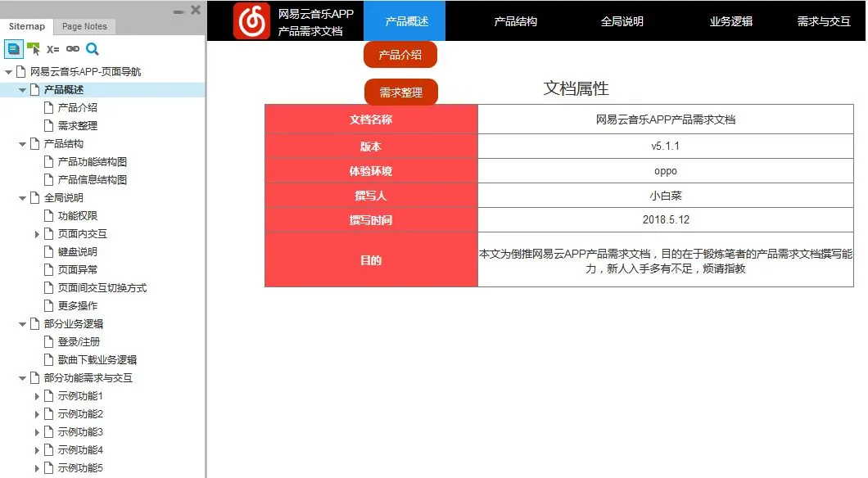Click the red 版本 table cell
The image size is (868, 478).
[371, 147]
